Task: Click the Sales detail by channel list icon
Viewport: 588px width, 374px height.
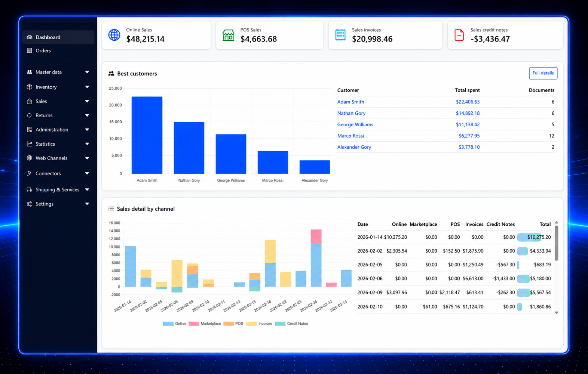Action: point(111,209)
